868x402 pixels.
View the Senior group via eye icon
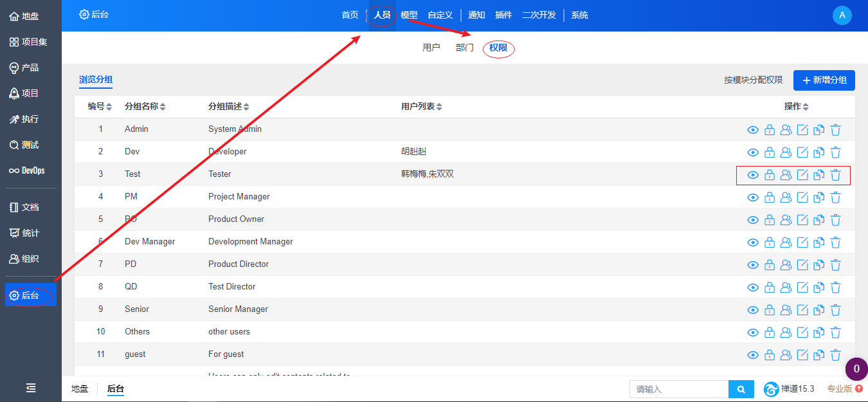tap(753, 310)
